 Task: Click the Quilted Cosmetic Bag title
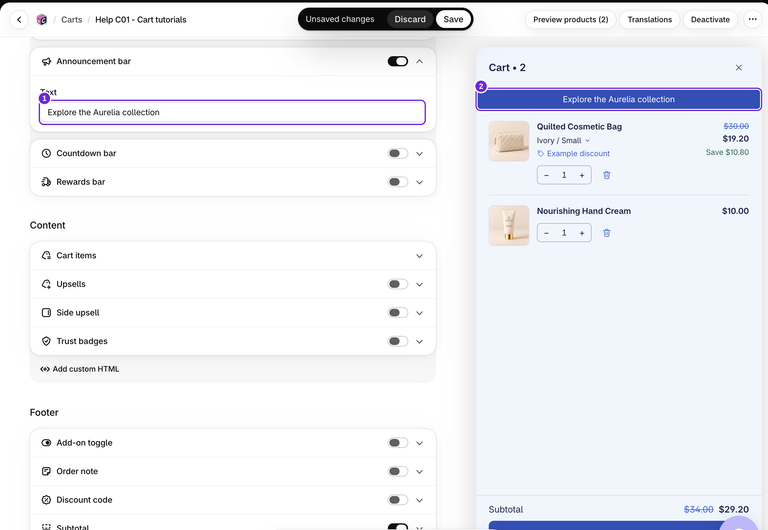(579, 126)
